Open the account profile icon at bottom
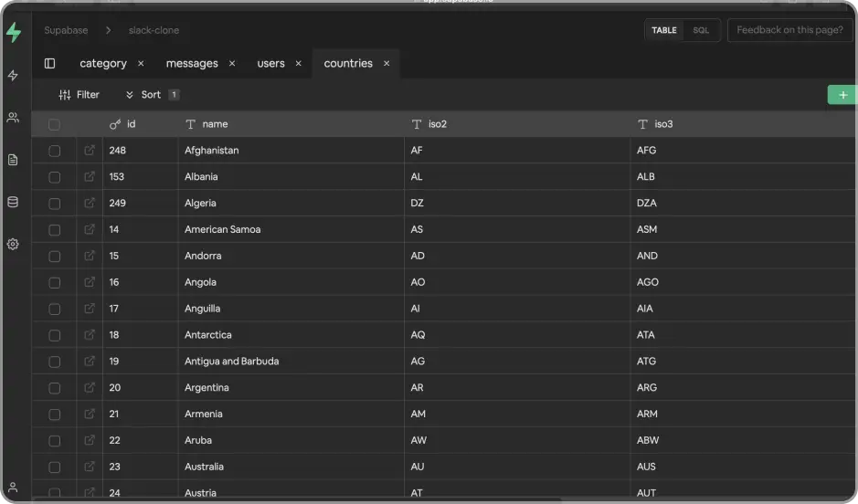858x504 pixels. pyautogui.click(x=13, y=487)
